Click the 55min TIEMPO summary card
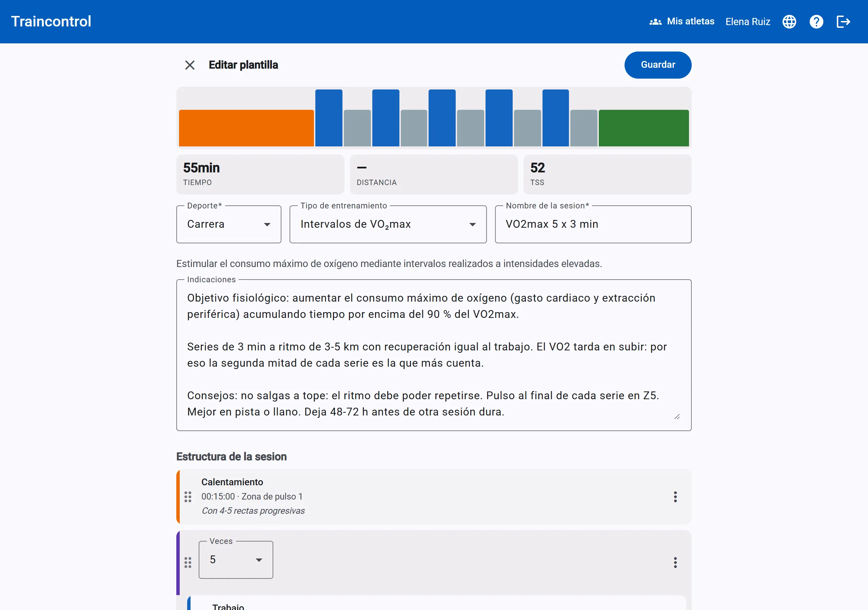Image resolution: width=868 pixels, height=610 pixels. click(260, 174)
